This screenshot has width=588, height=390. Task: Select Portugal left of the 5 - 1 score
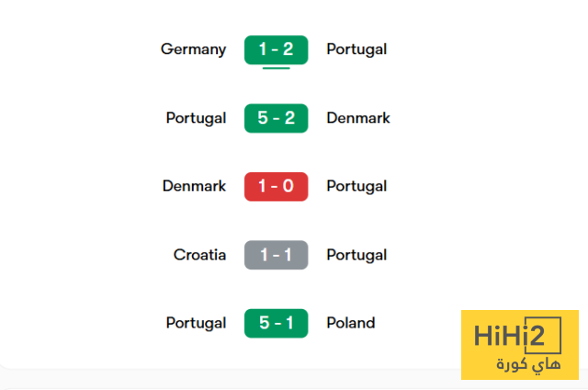(x=196, y=323)
